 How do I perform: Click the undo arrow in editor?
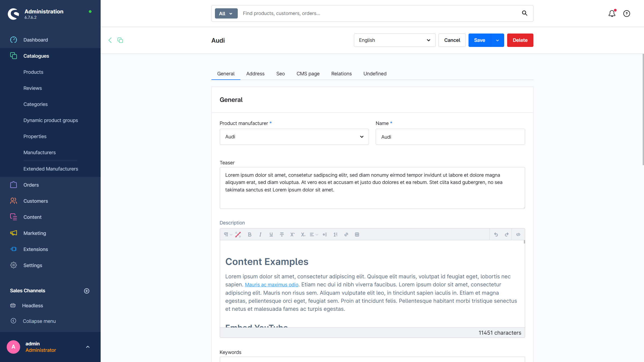point(496,235)
